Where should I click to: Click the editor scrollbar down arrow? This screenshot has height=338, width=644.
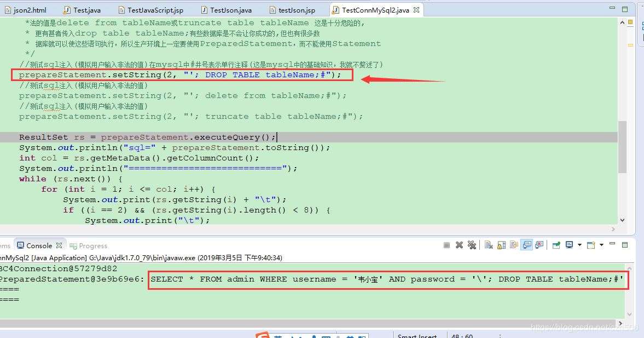[x=623, y=219]
